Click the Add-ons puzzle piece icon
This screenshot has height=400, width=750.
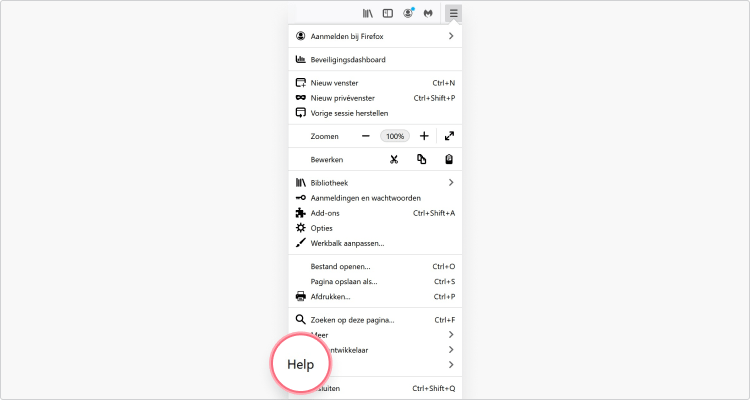pos(300,213)
